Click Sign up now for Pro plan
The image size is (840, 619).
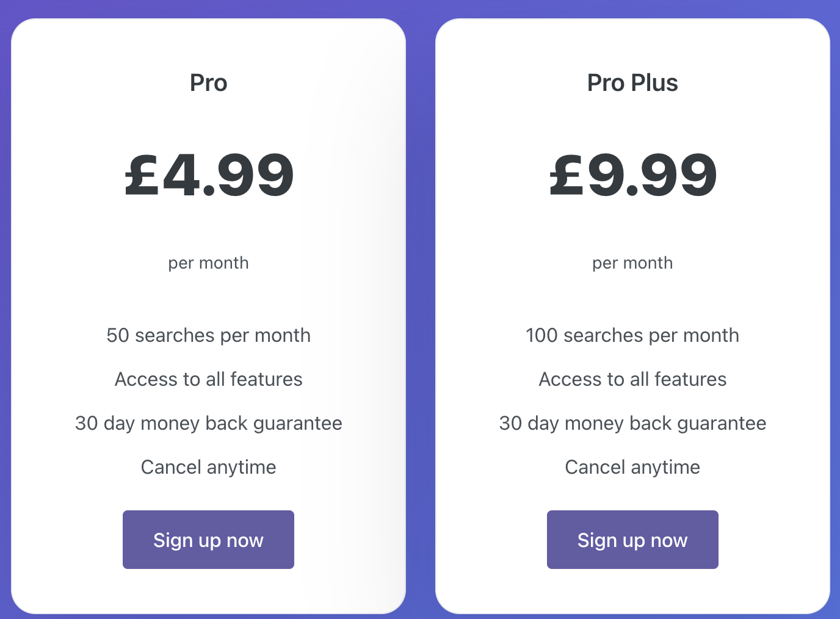(208, 540)
